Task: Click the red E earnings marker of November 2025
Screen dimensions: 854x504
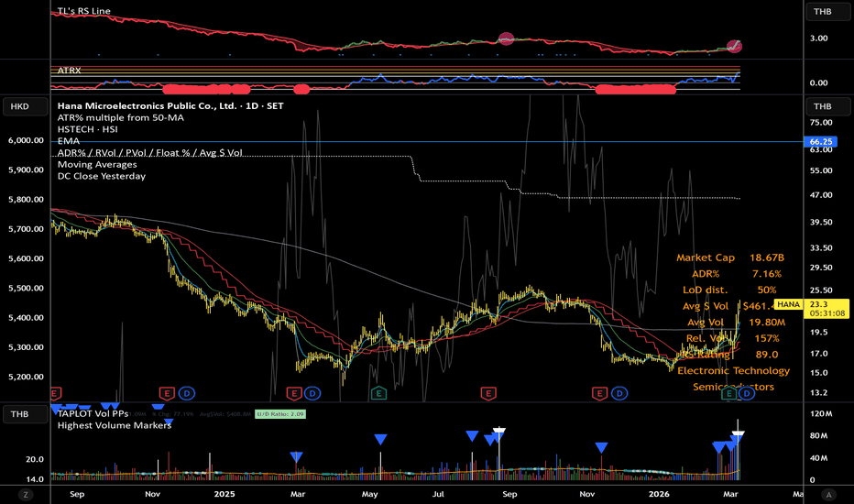Action: tap(599, 393)
